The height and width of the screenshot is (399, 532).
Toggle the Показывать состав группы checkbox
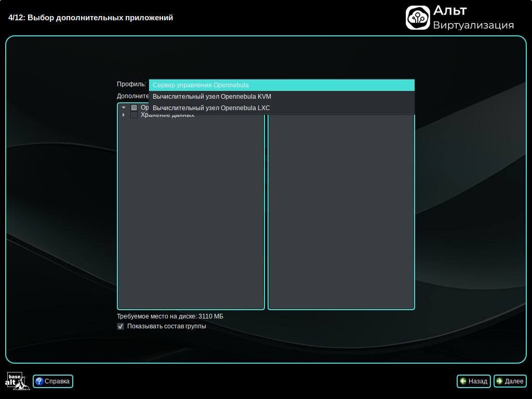click(121, 326)
